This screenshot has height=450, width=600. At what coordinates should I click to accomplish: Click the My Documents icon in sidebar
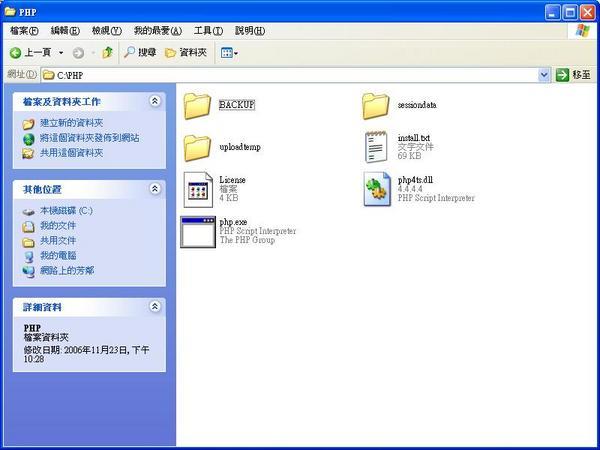click(28, 227)
